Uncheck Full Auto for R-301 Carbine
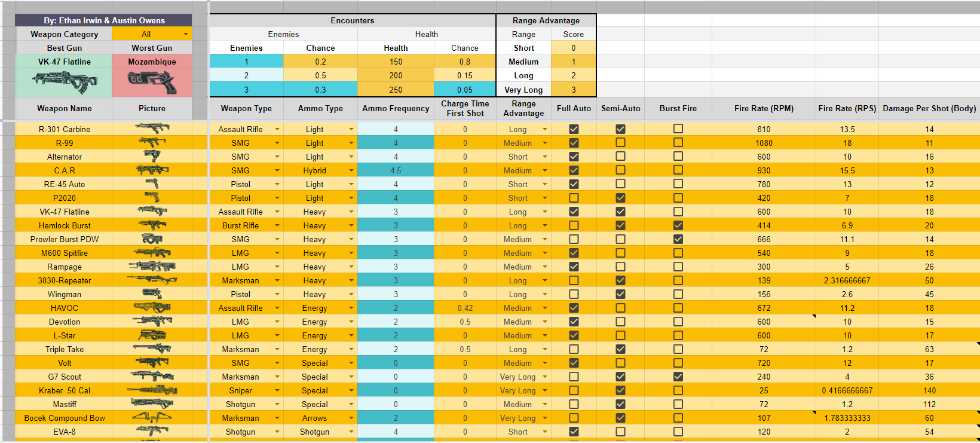The height and width of the screenshot is (443, 980). pyautogui.click(x=574, y=129)
